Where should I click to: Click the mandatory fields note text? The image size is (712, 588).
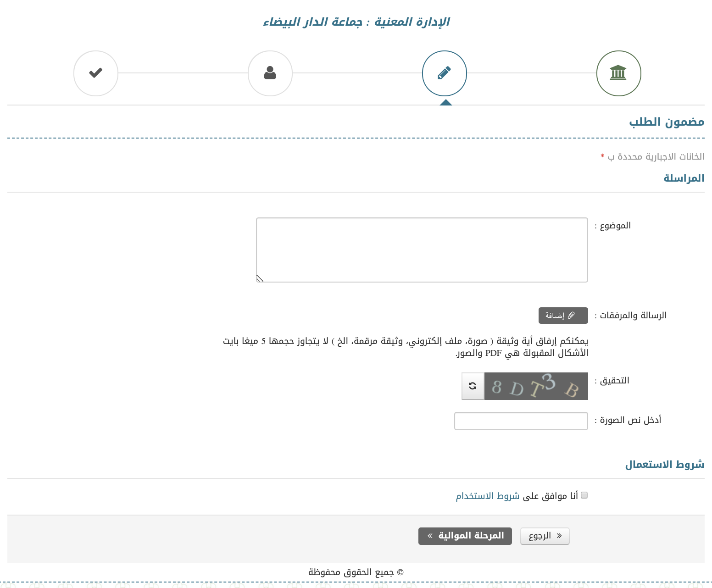pos(652,157)
